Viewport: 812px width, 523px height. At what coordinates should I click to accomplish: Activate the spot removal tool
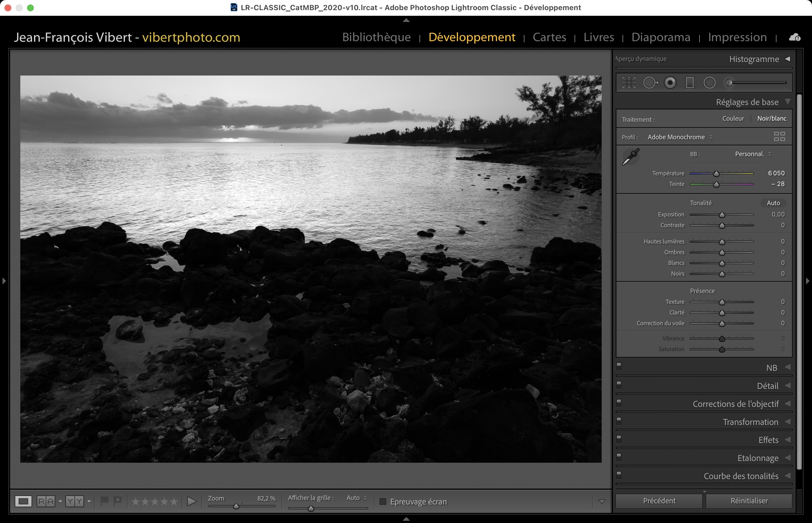650,83
